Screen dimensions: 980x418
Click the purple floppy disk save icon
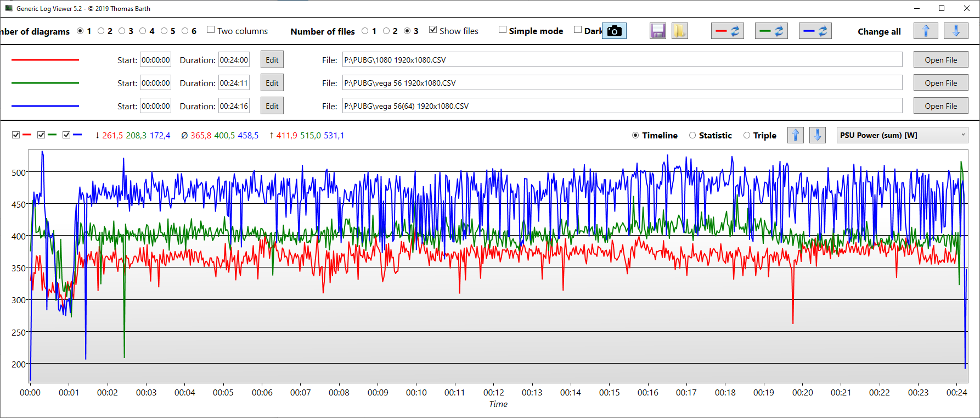[657, 31]
